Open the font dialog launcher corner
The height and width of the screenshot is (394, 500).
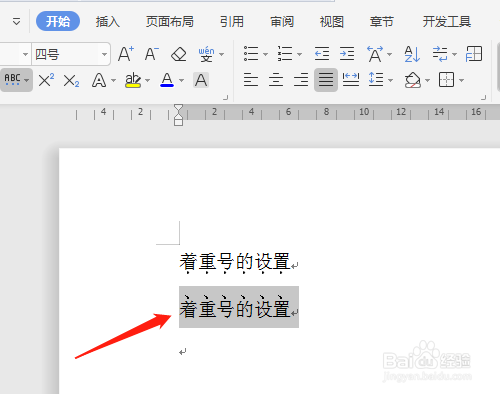[226, 98]
